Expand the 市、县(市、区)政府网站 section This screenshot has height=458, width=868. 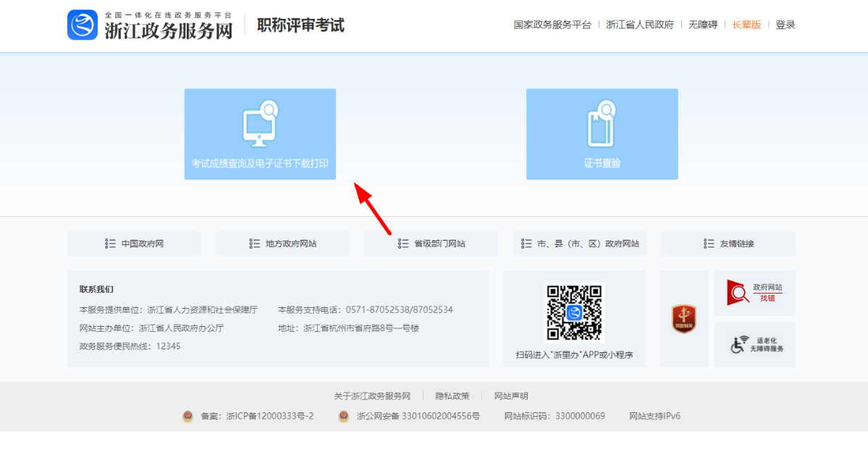click(x=579, y=243)
